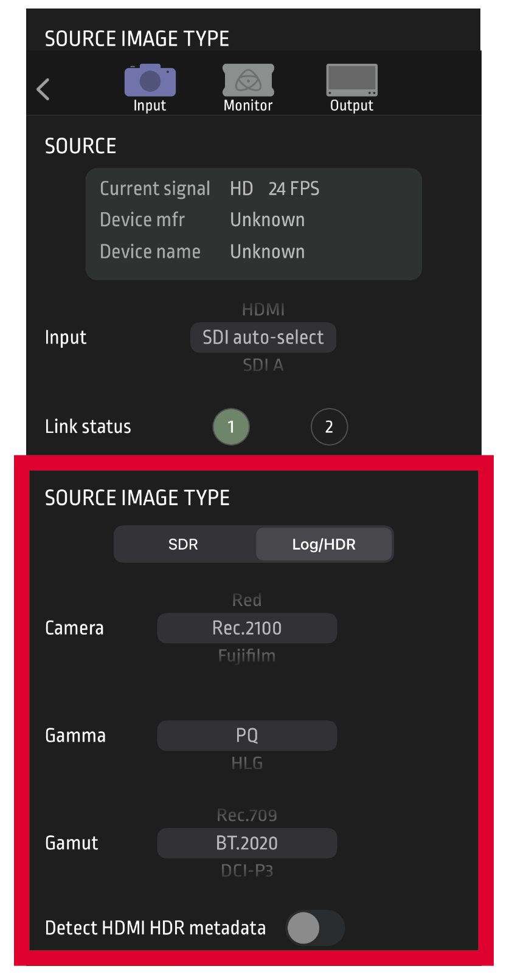Viewport: 512px width, 980px height.
Task: Switch to the Monitor tab label
Action: click(248, 106)
